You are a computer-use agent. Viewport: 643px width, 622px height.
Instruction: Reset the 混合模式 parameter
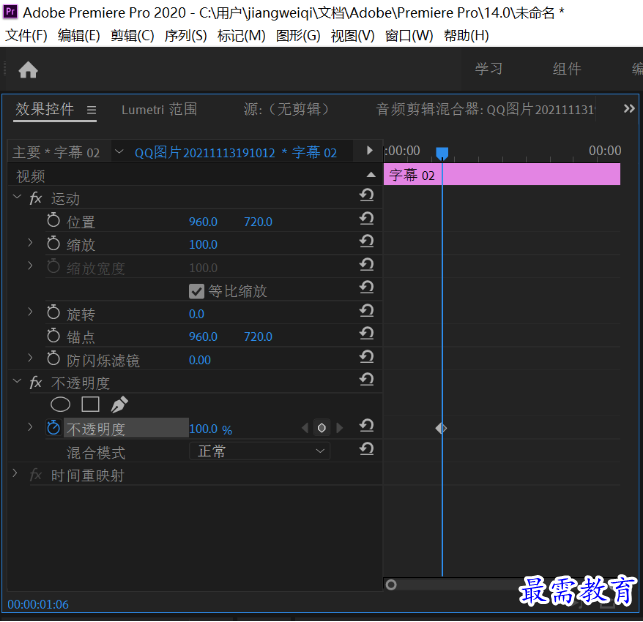(x=367, y=449)
